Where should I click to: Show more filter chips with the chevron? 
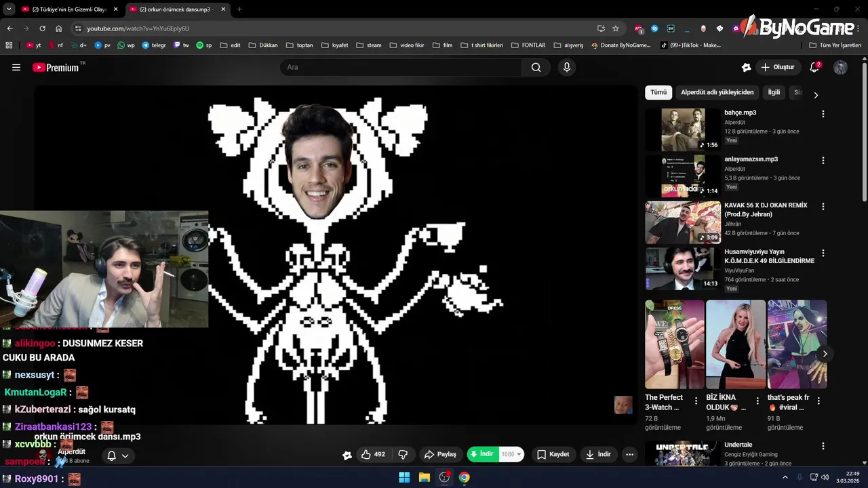816,95
